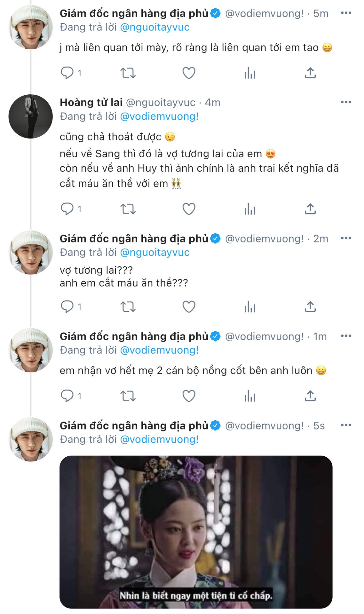This screenshot has width=364, height=614.
Task: Reply to the 'vợ tương lai???' tweet
Action: coord(67,307)
